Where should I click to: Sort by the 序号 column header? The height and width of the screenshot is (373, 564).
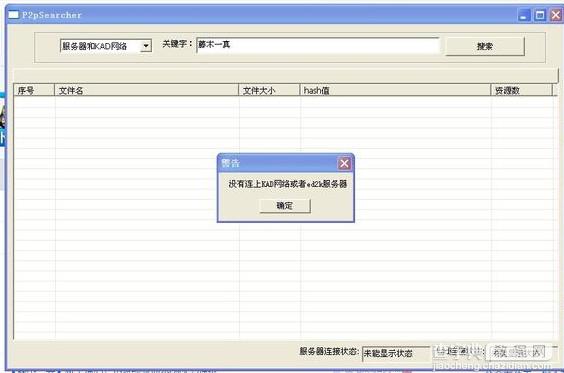[x=34, y=90]
